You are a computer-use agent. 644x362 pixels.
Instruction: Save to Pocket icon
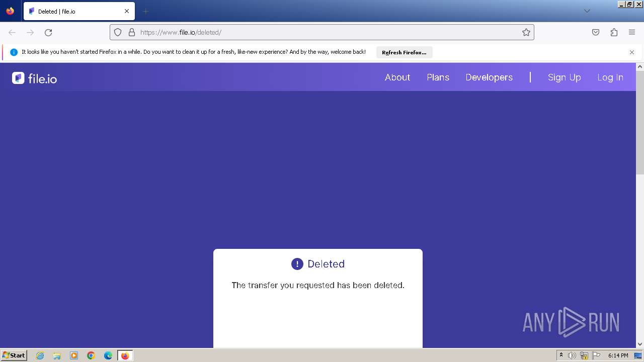596,32
